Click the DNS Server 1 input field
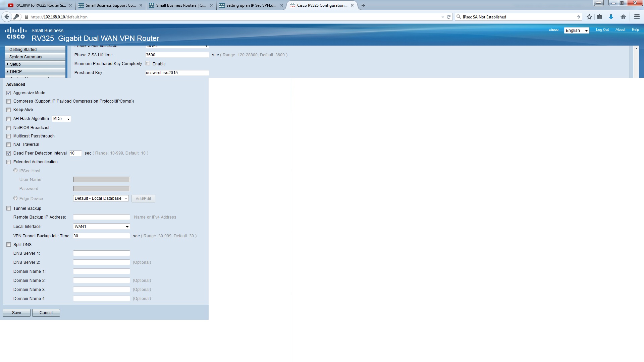644x362 pixels. pyautogui.click(x=102, y=253)
